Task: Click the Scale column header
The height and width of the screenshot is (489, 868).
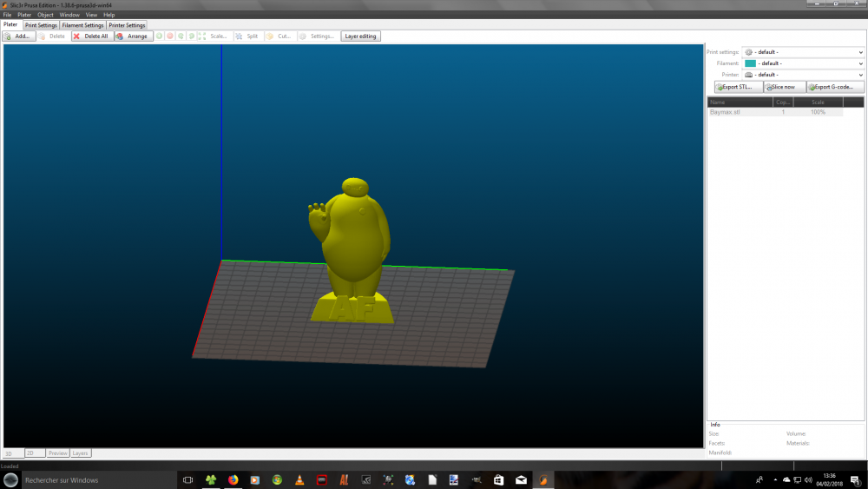Action: (x=819, y=102)
